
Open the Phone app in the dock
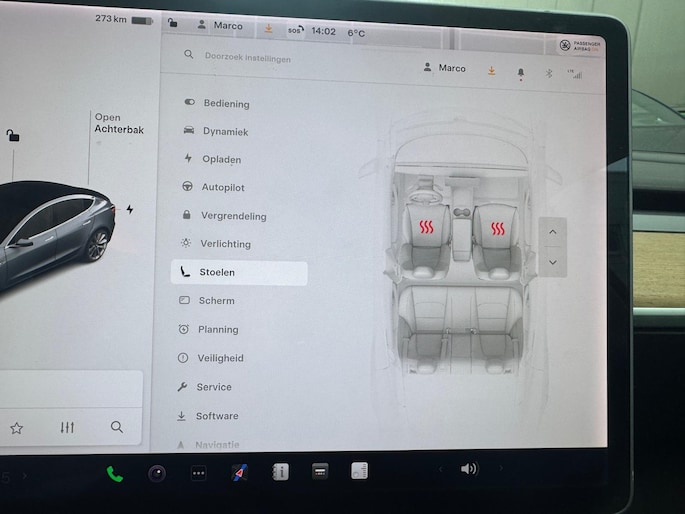click(115, 473)
